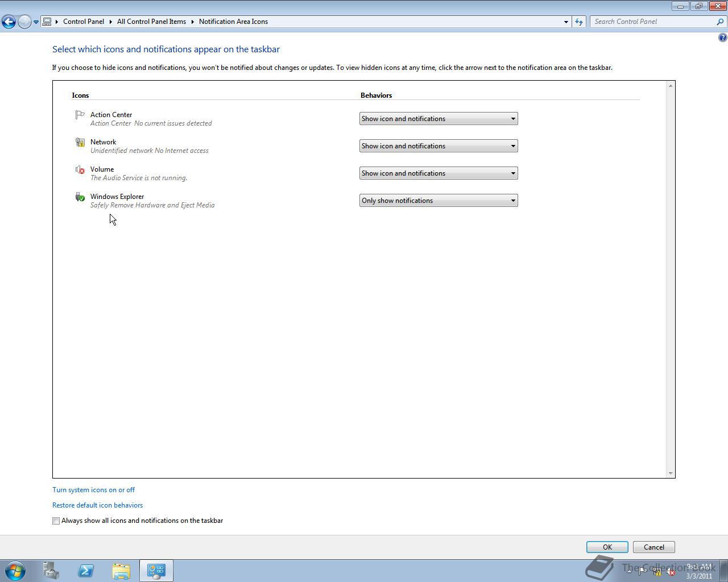Click the 'Behaviors' column header
728x582 pixels.
point(376,95)
